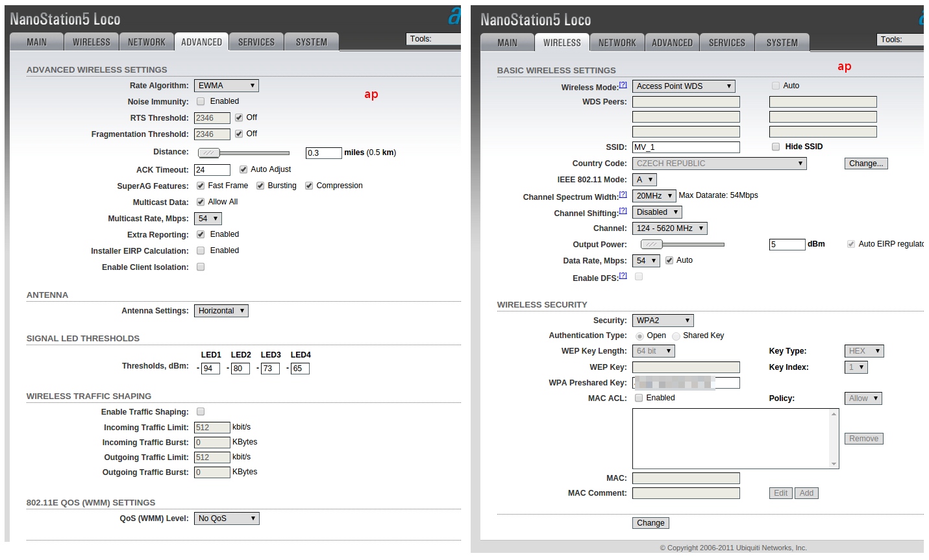Check Hide SSID option
Image resolution: width=929 pixels, height=560 pixels.
pos(776,147)
